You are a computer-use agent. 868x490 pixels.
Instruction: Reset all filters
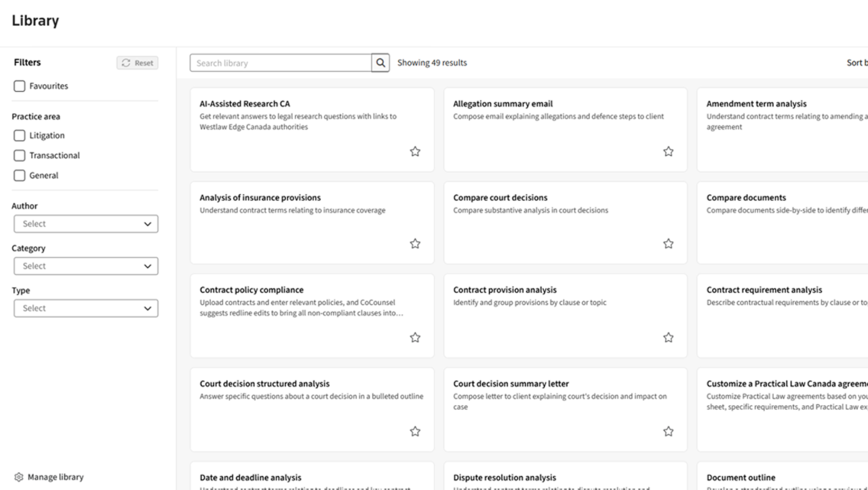pyautogui.click(x=137, y=63)
